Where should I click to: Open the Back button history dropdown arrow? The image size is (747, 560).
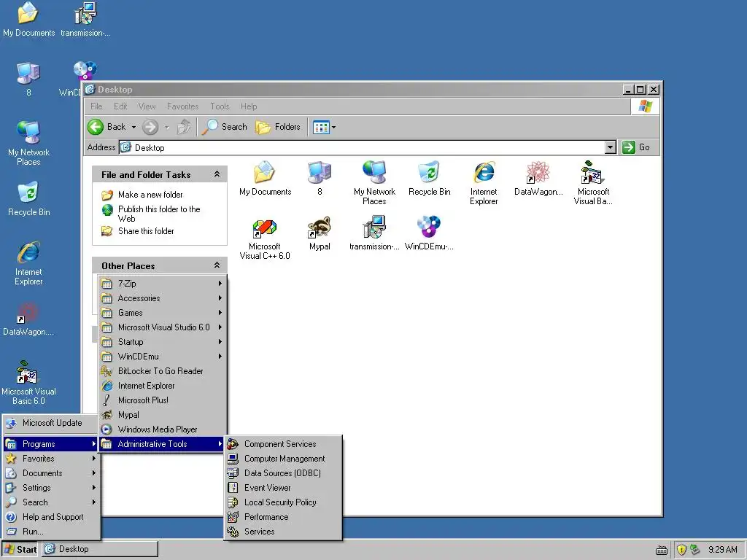point(134,127)
